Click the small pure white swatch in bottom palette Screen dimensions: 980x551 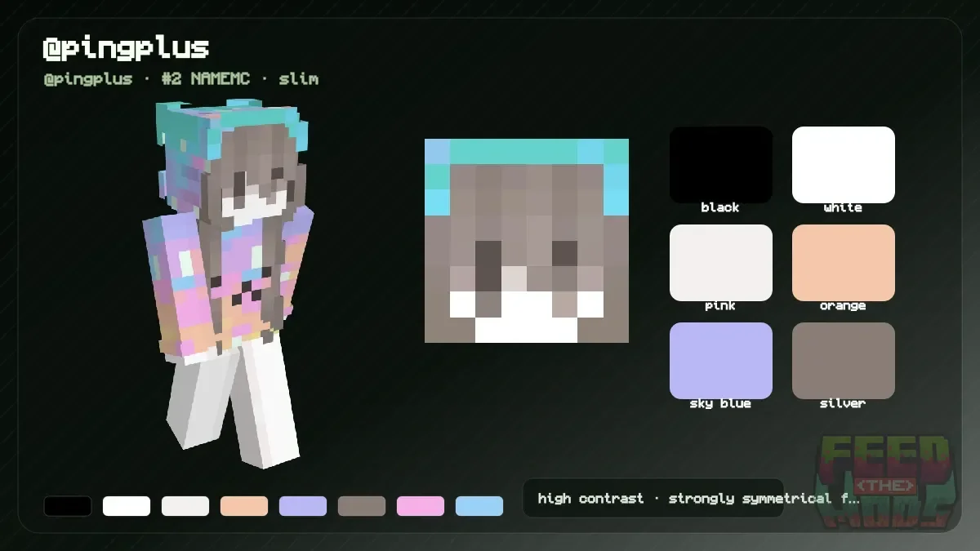coord(127,506)
